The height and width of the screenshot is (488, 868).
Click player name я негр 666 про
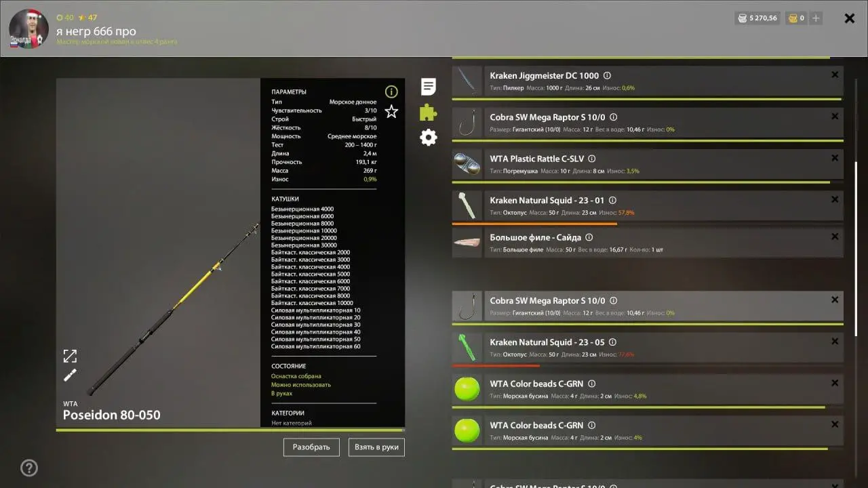click(x=96, y=31)
